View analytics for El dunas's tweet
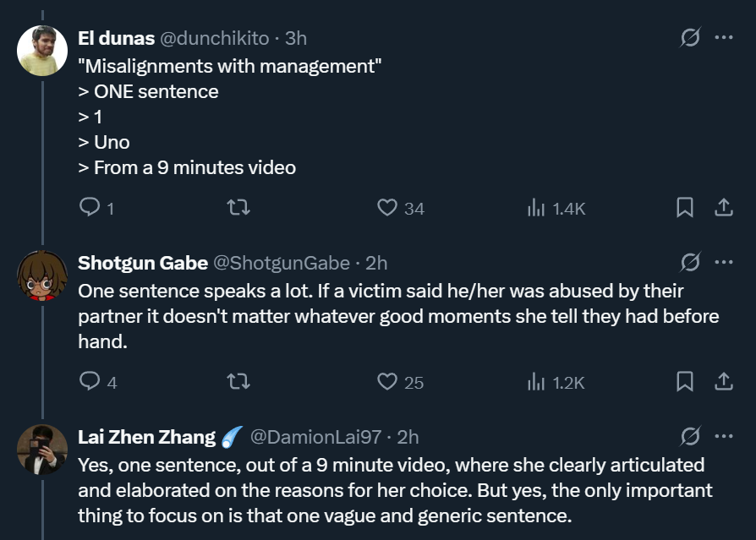Viewport: 756px width, 540px height. [536, 208]
